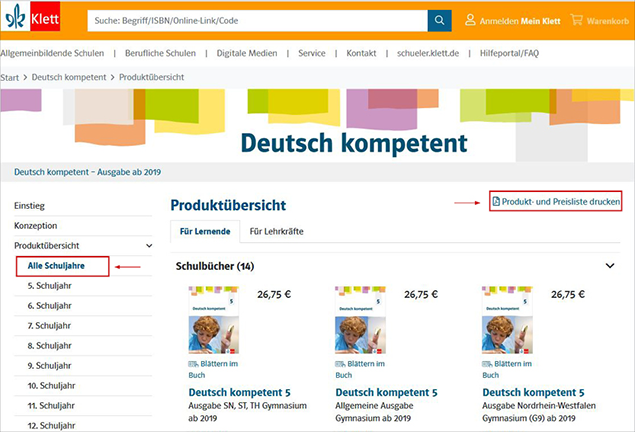Click Start in breadcrumb
The image size is (635, 432).
pos(10,77)
